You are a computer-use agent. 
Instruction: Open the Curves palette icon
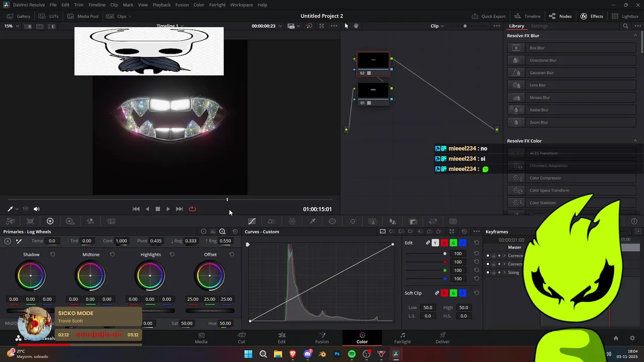[x=252, y=221]
